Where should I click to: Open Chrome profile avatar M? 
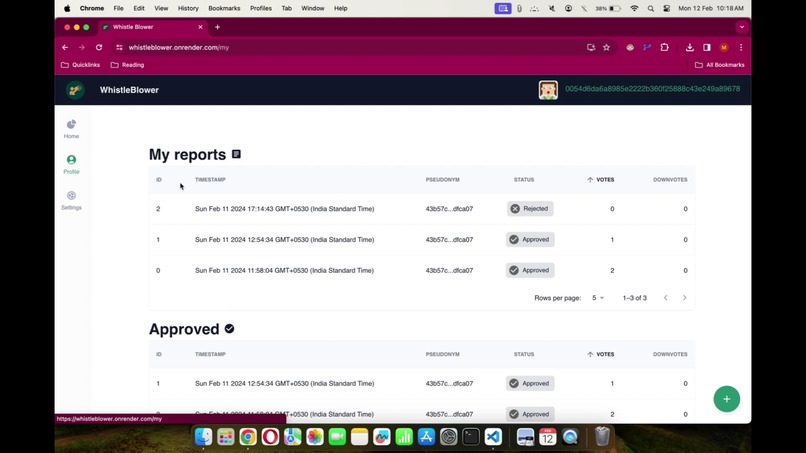coord(724,47)
